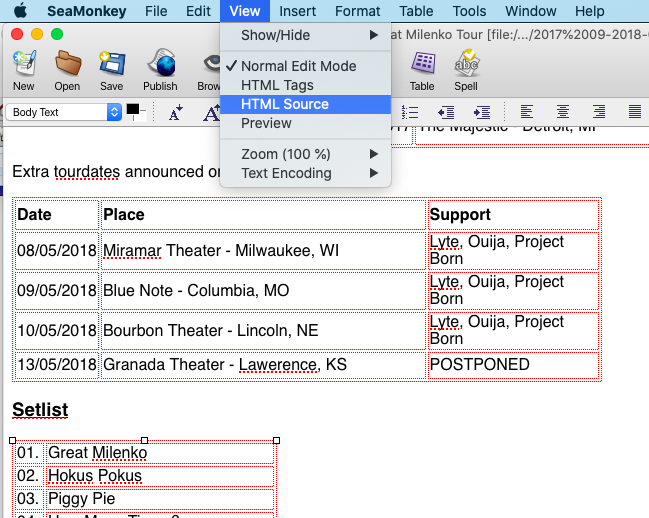Open the Help menu
Viewport: 649px width, 518px height.
(589, 11)
